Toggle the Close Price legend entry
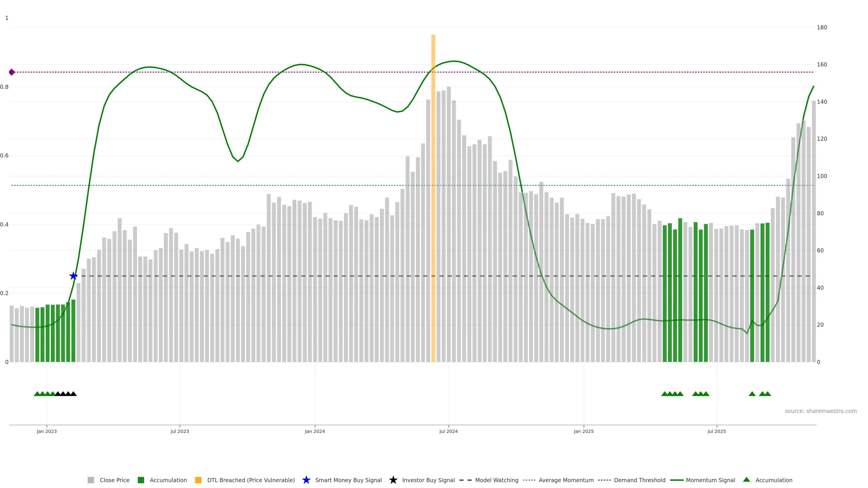This screenshot has width=868, height=488. (x=114, y=480)
